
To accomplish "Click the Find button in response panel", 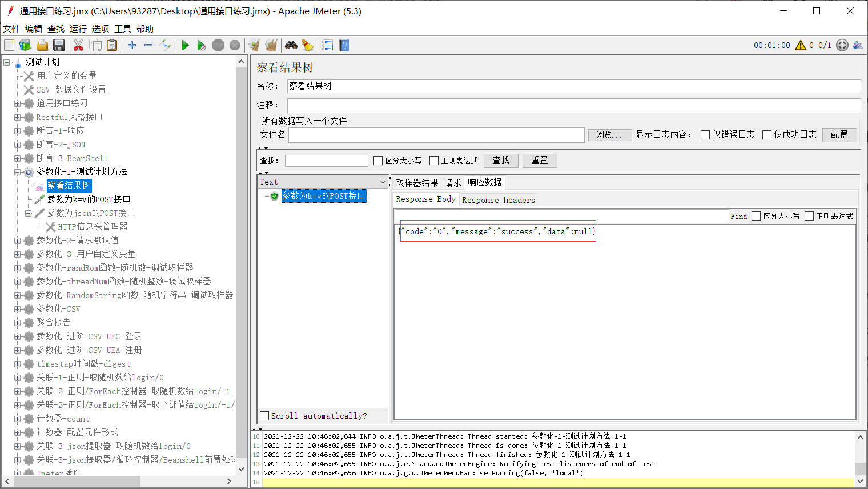I will click(x=738, y=216).
